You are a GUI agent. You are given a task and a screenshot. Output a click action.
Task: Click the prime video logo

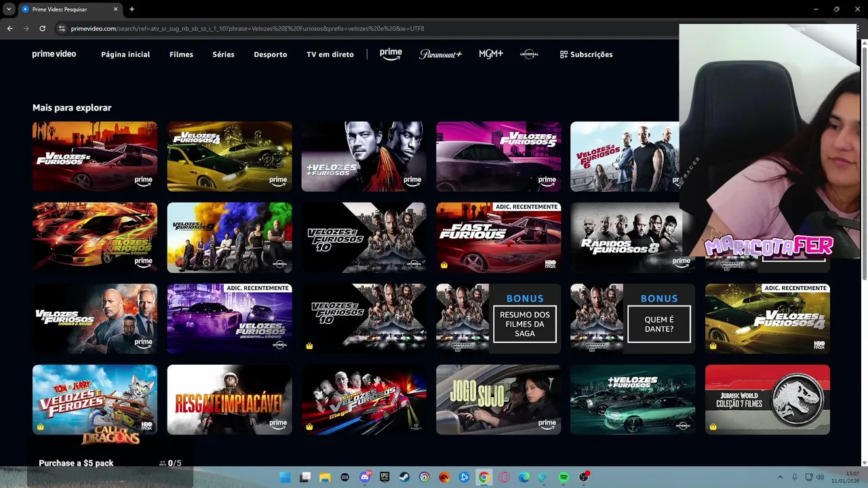click(54, 54)
